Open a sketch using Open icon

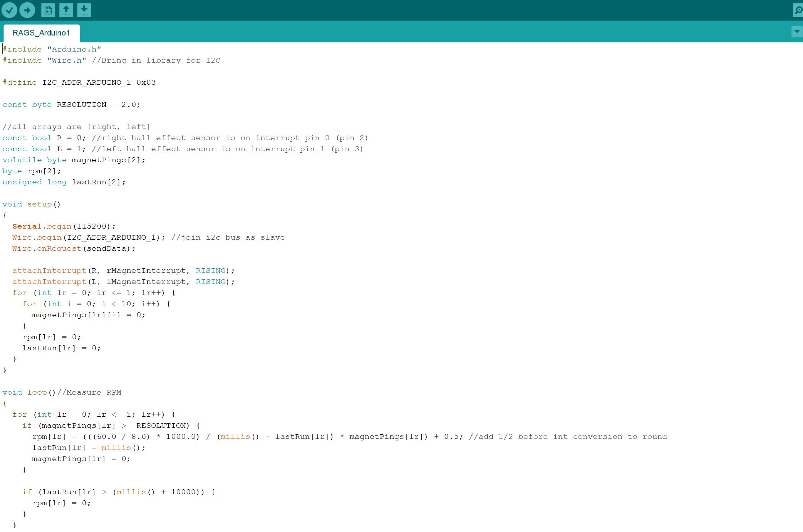click(66, 10)
